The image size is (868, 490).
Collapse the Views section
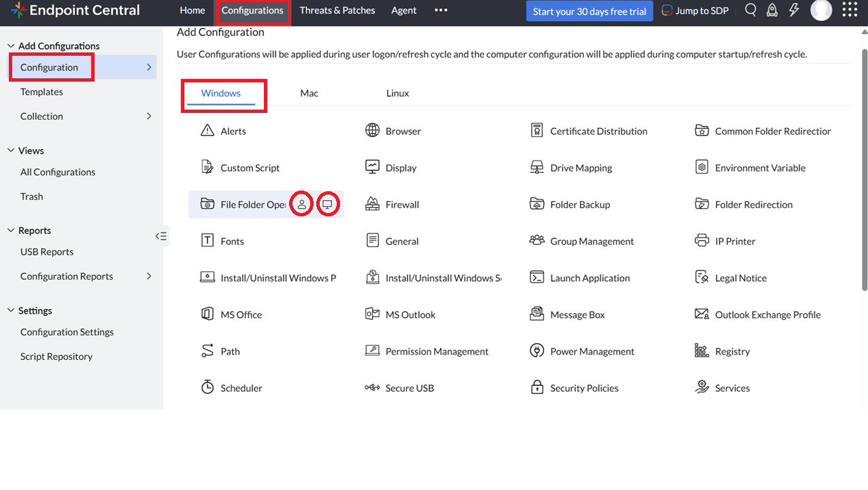11,150
